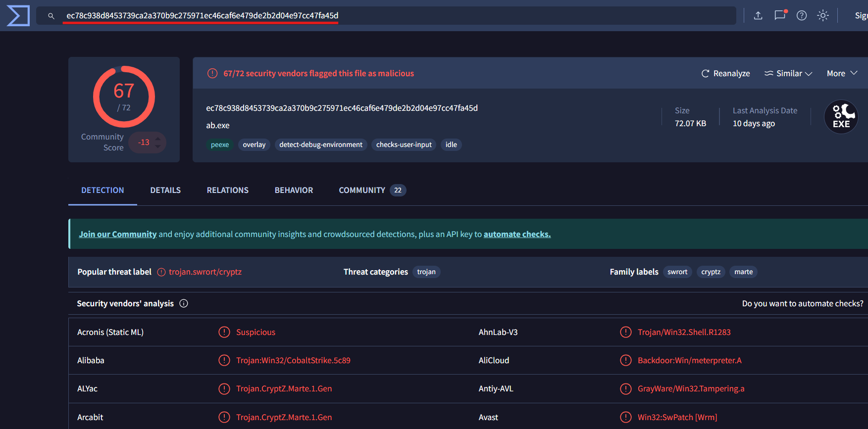
Task: Click the EXE file type icon
Action: pos(841,117)
